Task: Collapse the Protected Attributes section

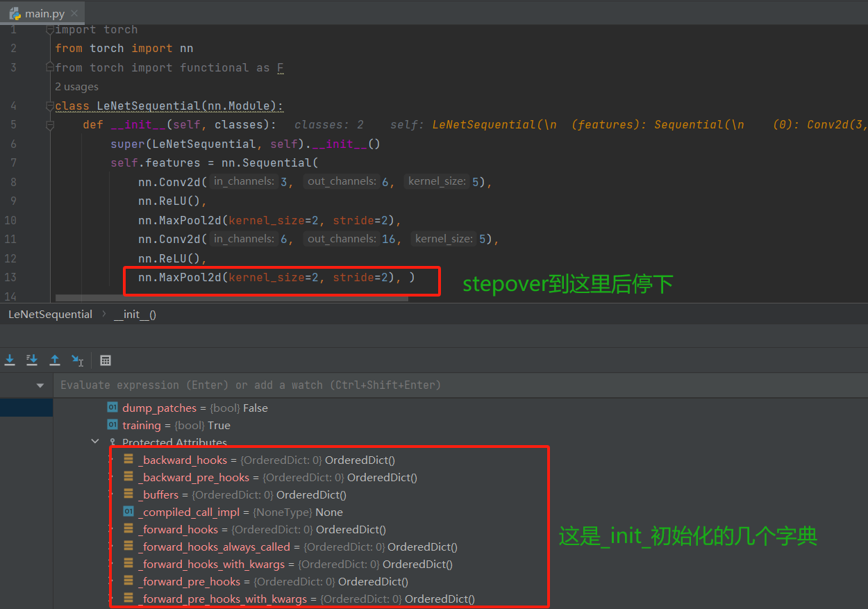Action: click(x=95, y=441)
